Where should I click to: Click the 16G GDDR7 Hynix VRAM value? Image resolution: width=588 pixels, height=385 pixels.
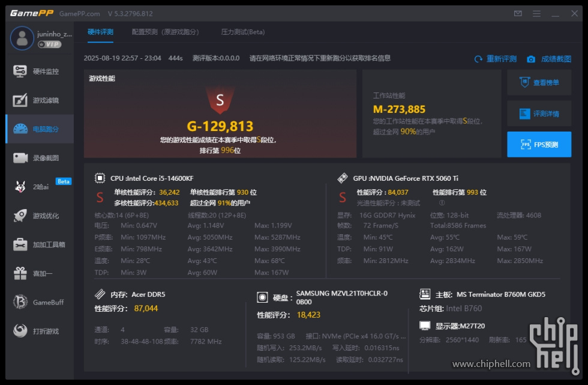(388, 216)
